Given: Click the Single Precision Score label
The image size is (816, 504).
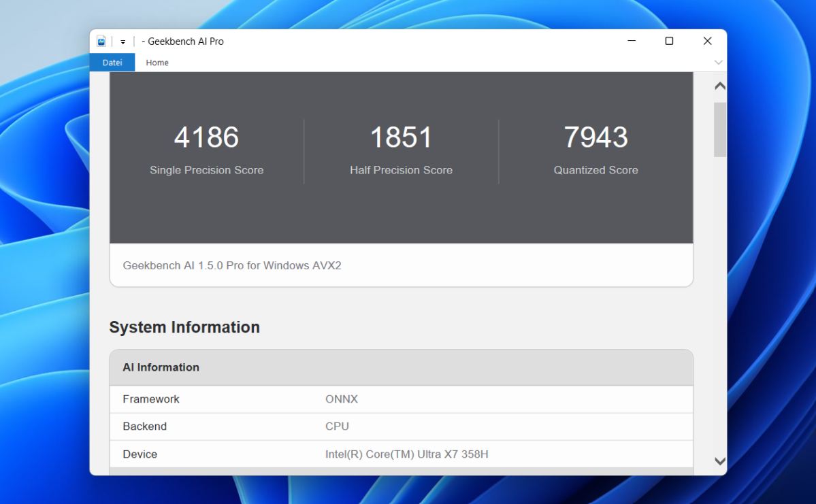Looking at the screenshot, I should tap(207, 170).
